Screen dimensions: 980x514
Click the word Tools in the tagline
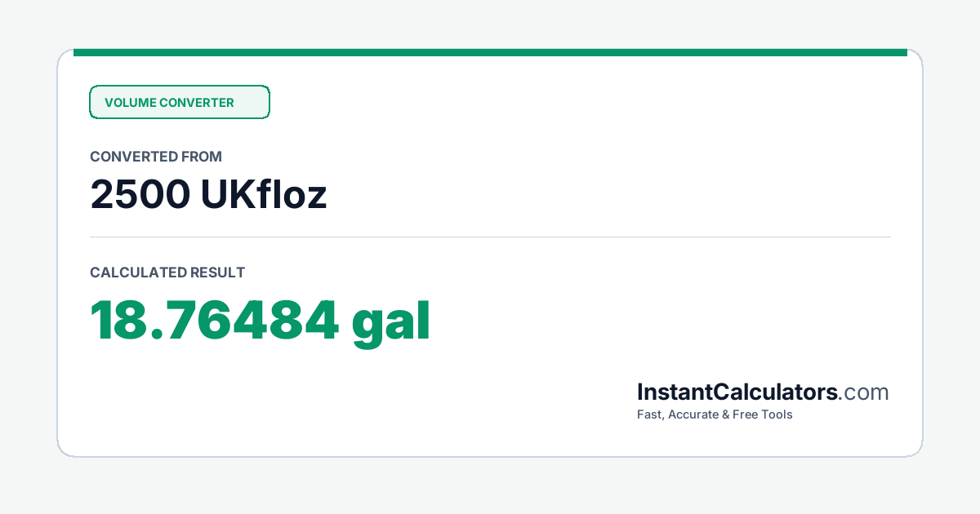coord(777,414)
